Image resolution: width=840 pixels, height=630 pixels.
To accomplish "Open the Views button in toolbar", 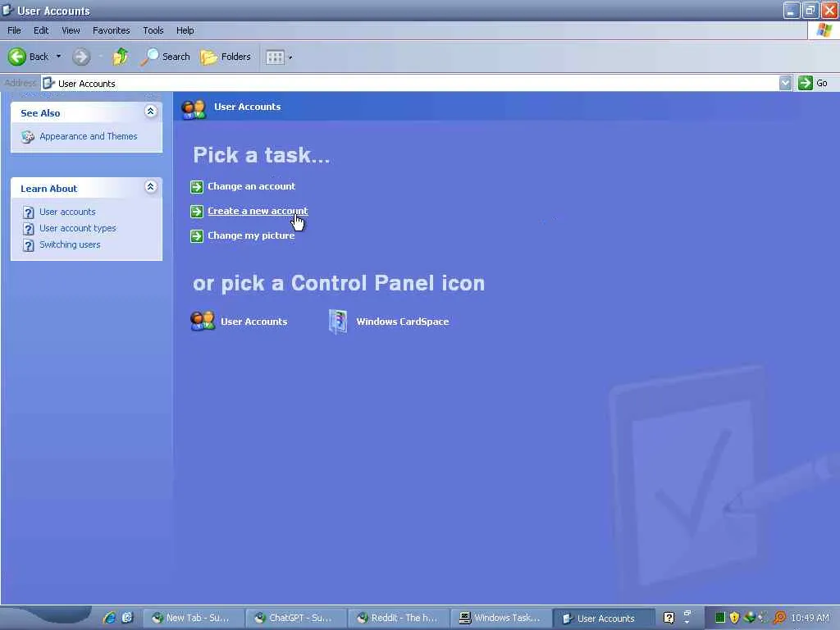I will click(x=275, y=57).
